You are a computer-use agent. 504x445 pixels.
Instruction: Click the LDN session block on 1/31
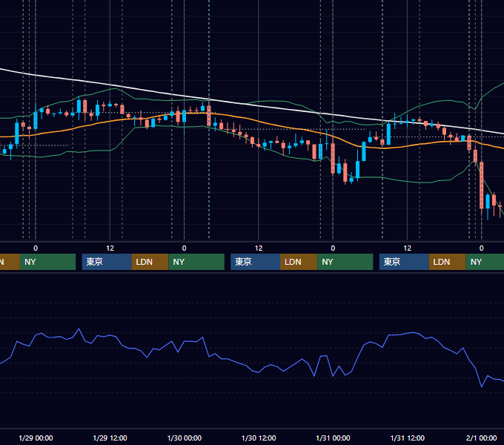point(448,262)
